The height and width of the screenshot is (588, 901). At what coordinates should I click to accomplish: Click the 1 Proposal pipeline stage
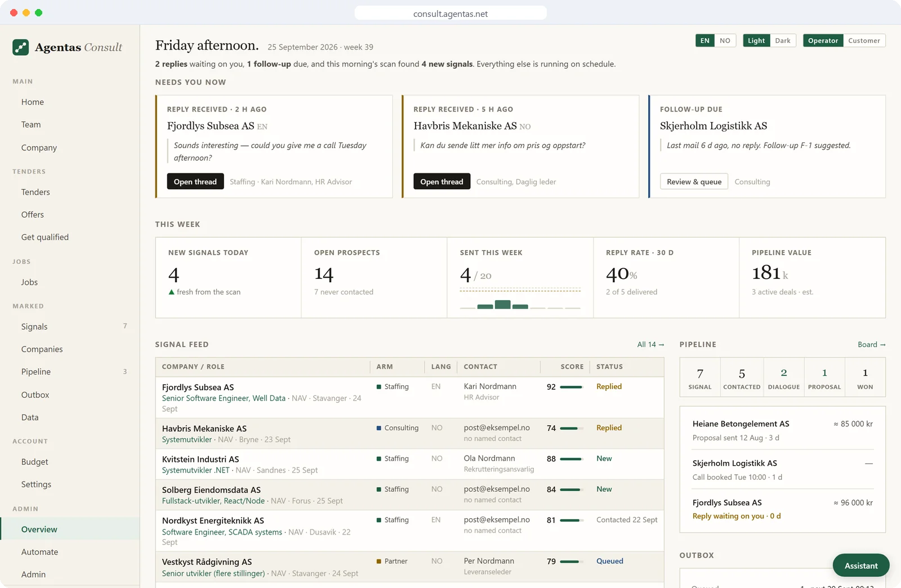(824, 377)
